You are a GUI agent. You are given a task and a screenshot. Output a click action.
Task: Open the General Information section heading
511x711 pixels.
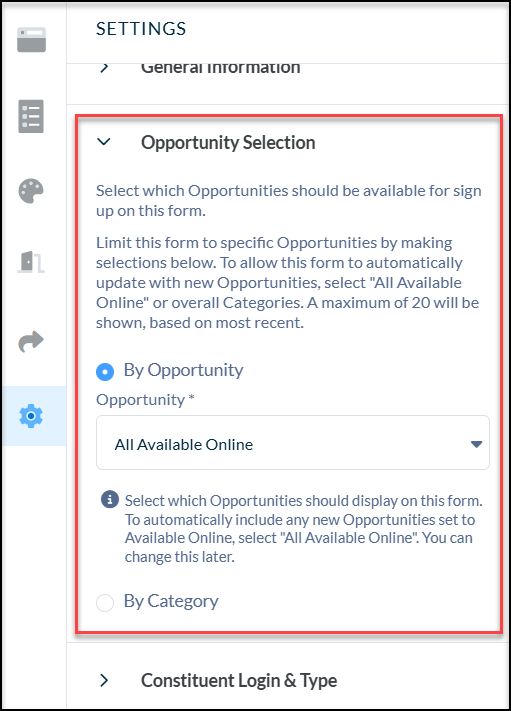click(220, 67)
